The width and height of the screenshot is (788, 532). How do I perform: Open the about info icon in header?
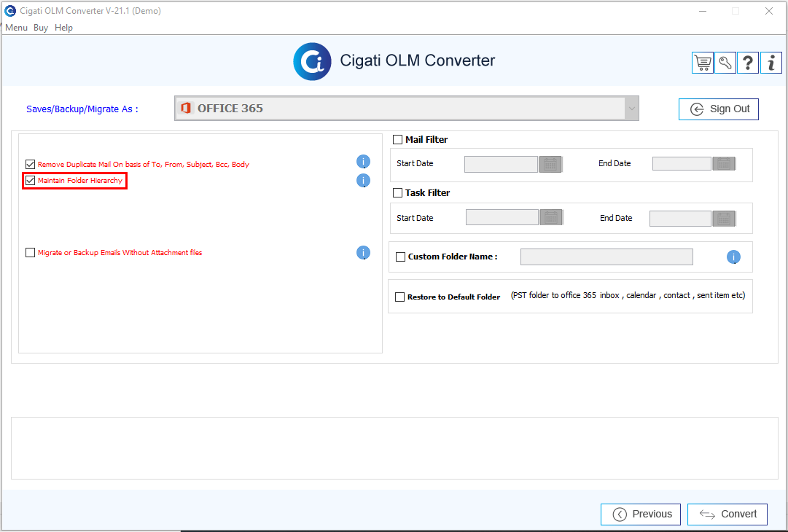coord(771,63)
